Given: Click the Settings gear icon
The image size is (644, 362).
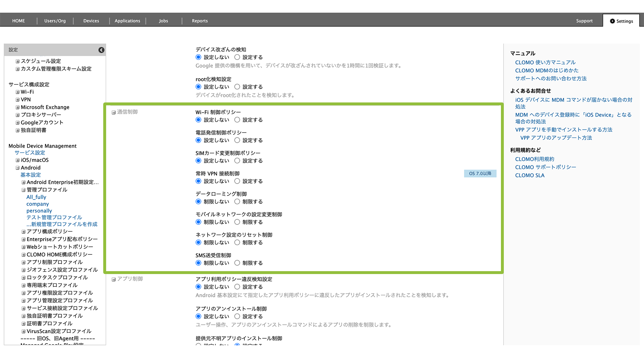Looking at the screenshot, I should [x=612, y=21].
